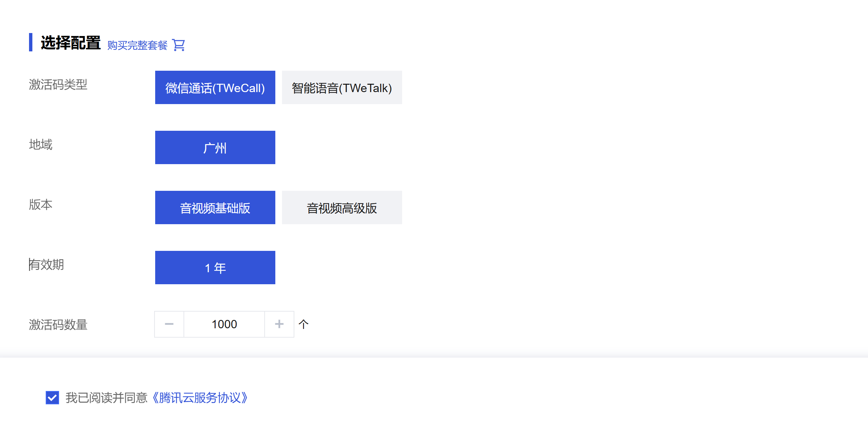
Task: Select the 1 年 validity period
Action: (215, 268)
